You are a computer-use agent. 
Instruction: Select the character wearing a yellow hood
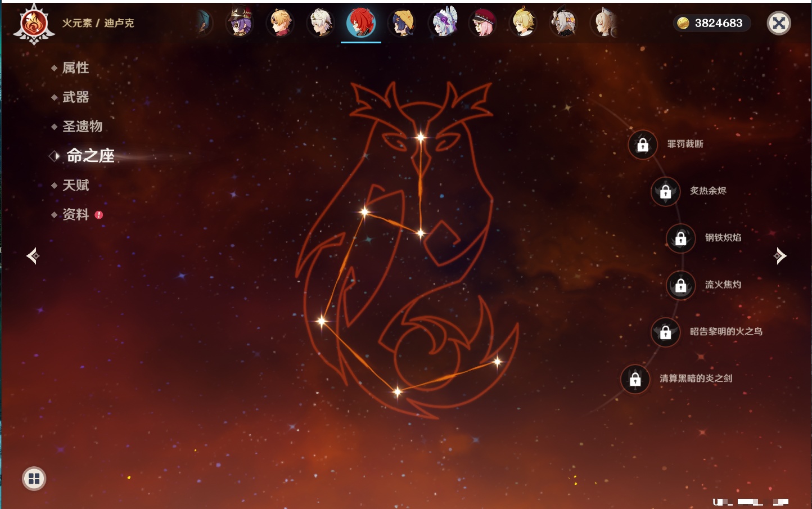click(x=402, y=23)
